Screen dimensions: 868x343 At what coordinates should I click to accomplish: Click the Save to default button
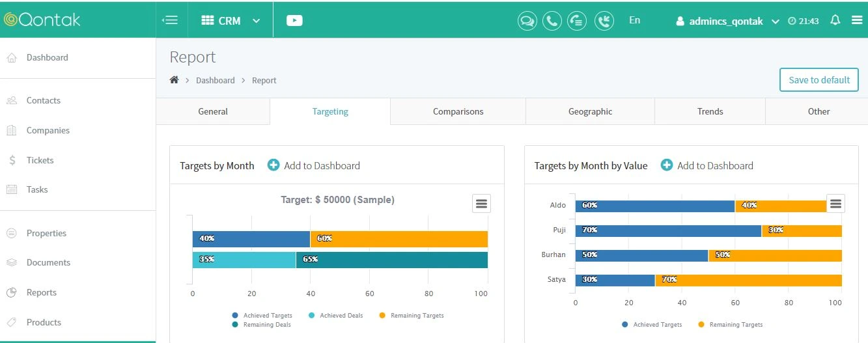pos(819,79)
